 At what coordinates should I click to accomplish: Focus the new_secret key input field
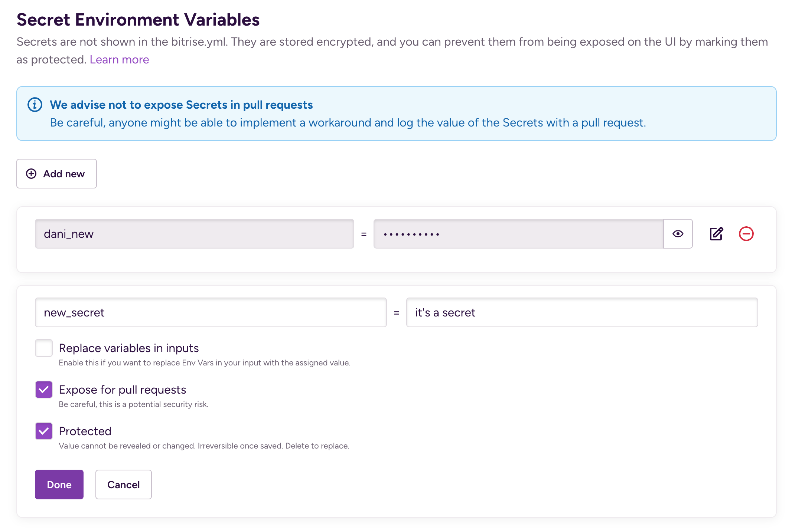[211, 312]
